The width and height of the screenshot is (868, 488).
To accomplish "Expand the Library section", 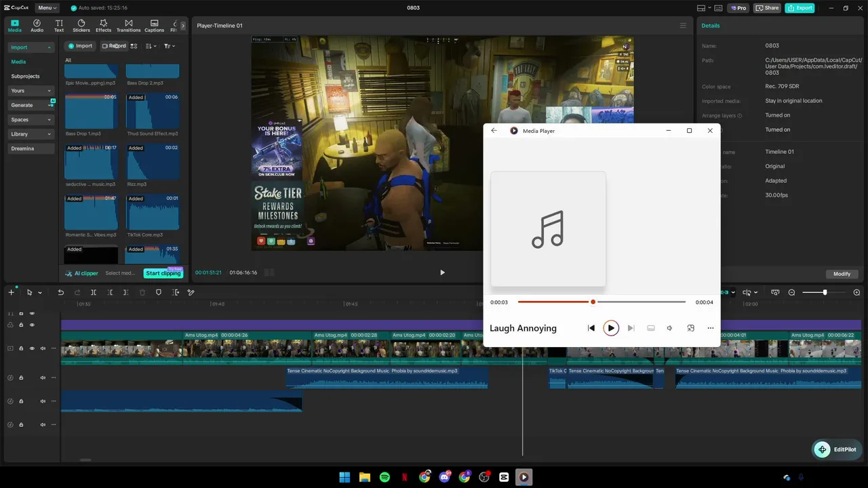I will pyautogui.click(x=49, y=134).
